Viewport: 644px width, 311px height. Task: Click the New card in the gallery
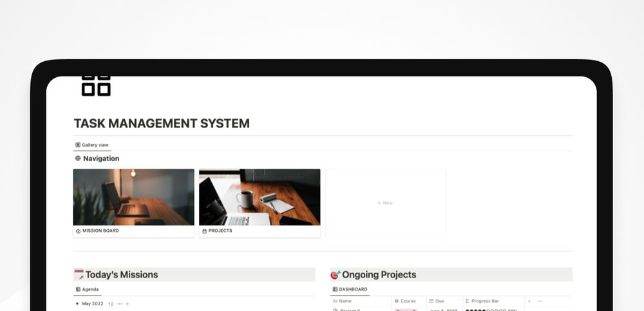point(385,203)
